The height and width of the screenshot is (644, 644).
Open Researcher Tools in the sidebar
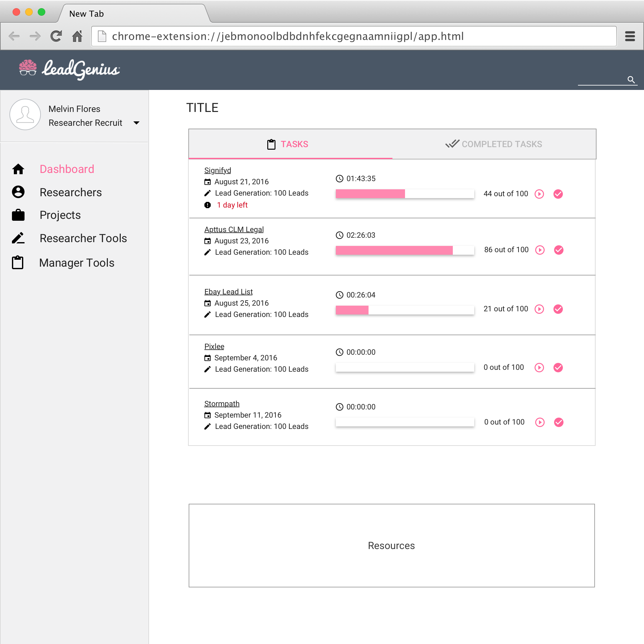[x=83, y=238]
